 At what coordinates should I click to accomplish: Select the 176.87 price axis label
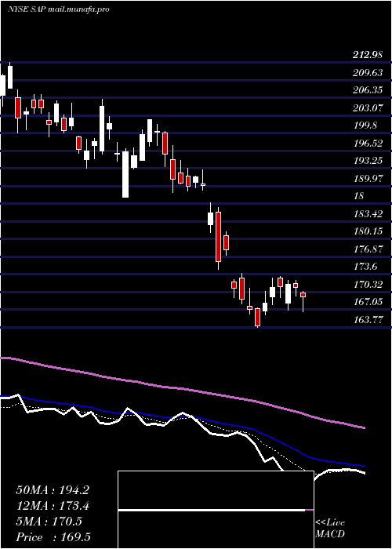367,249
